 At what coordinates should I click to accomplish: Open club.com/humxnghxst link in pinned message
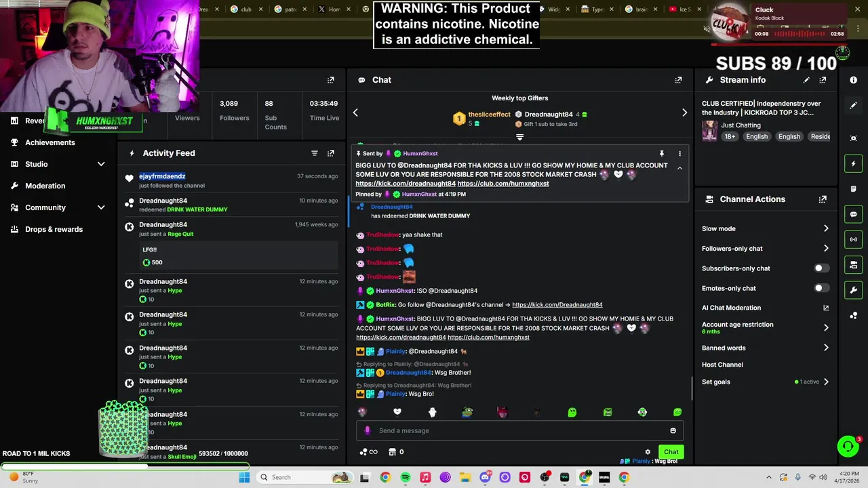503,184
